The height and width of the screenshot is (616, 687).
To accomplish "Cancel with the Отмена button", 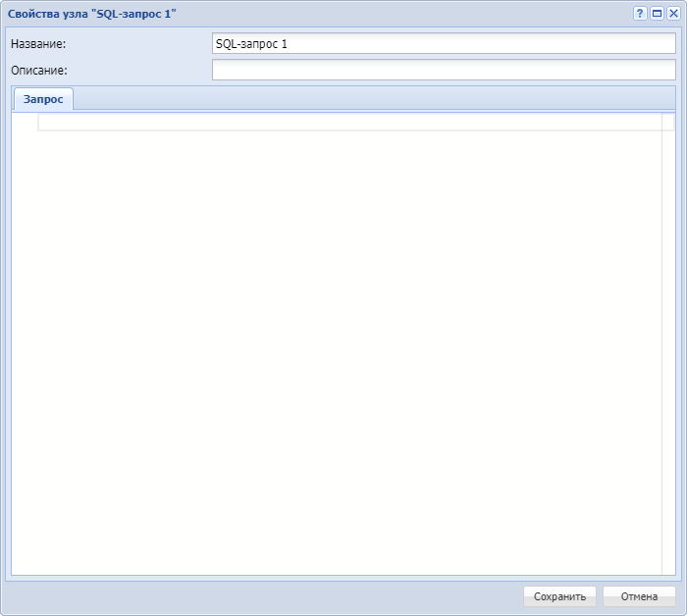I will [639, 596].
